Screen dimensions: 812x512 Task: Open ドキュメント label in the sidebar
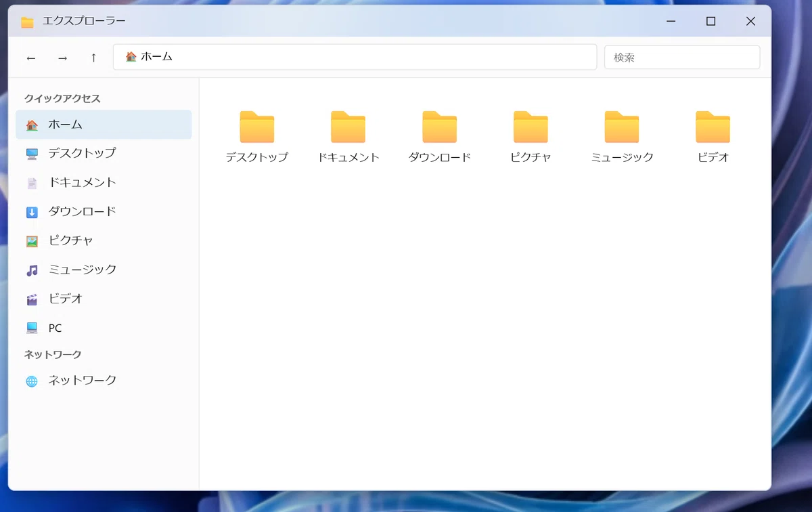[82, 182]
